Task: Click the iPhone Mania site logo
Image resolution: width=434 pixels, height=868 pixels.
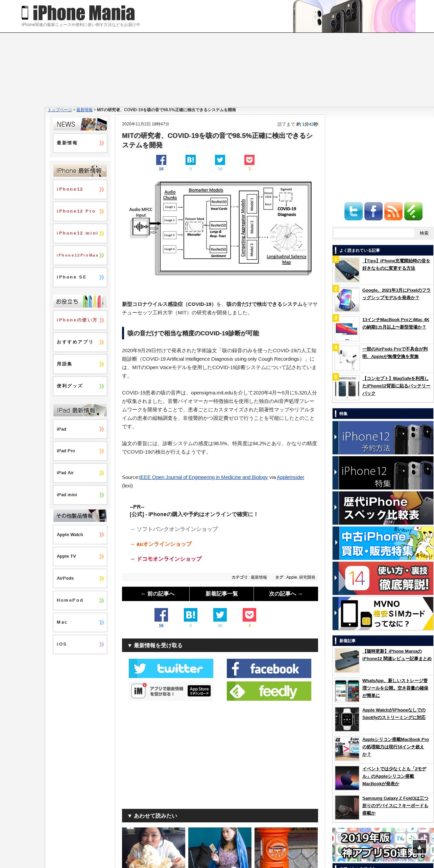Action: click(x=78, y=13)
